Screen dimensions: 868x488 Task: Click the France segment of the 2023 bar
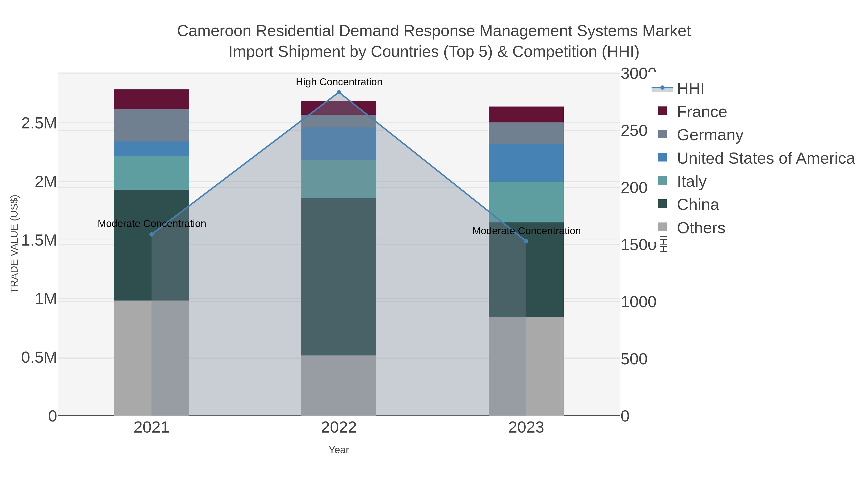526,114
